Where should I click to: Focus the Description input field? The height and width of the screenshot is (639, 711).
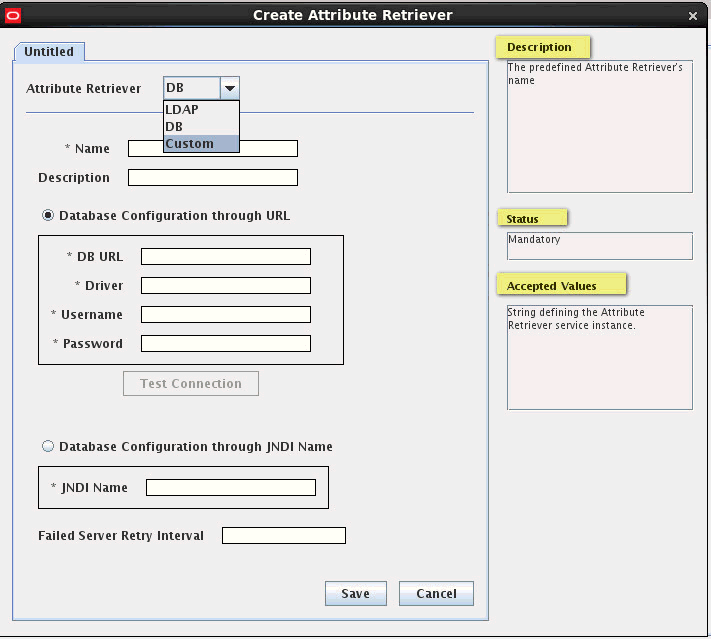[x=213, y=177]
